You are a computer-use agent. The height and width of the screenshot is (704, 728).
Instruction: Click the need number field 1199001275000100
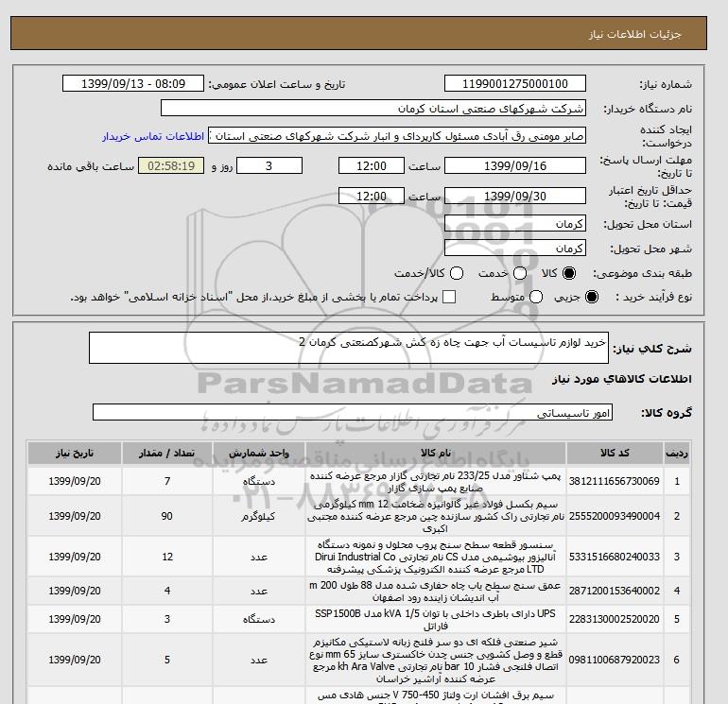(515, 83)
